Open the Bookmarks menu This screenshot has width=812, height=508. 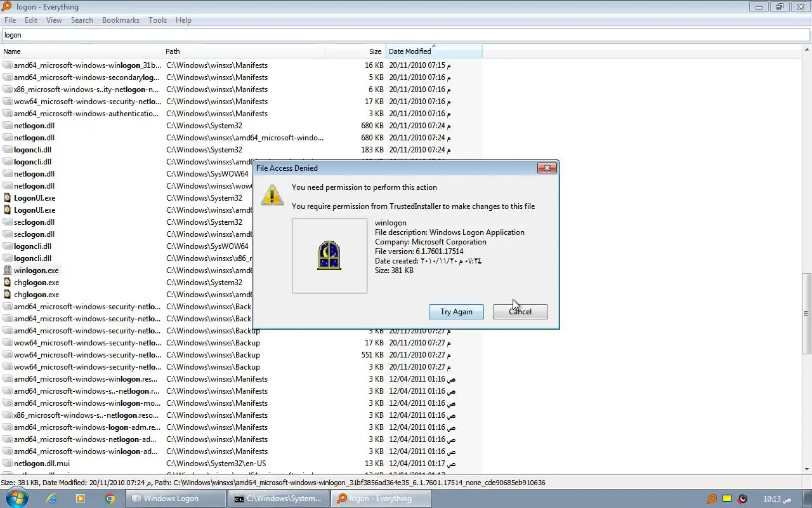tap(121, 20)
